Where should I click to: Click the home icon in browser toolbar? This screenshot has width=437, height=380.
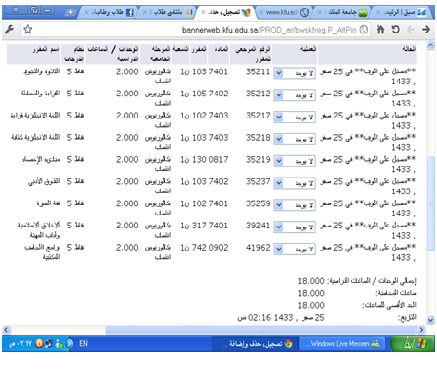pyautogui.click(x=380, y=29)
